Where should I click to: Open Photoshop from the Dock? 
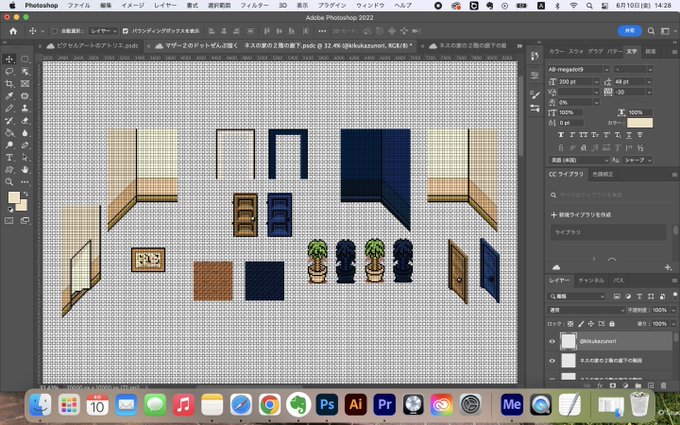tap(327, 405)
